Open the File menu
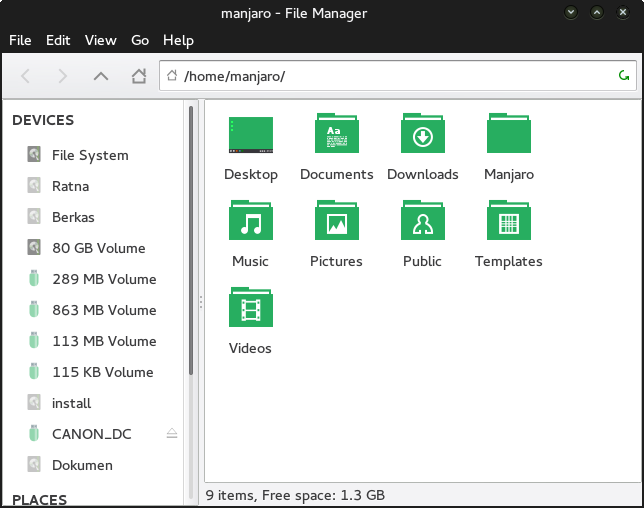The image size is (644, 508). tap(20, 40)
